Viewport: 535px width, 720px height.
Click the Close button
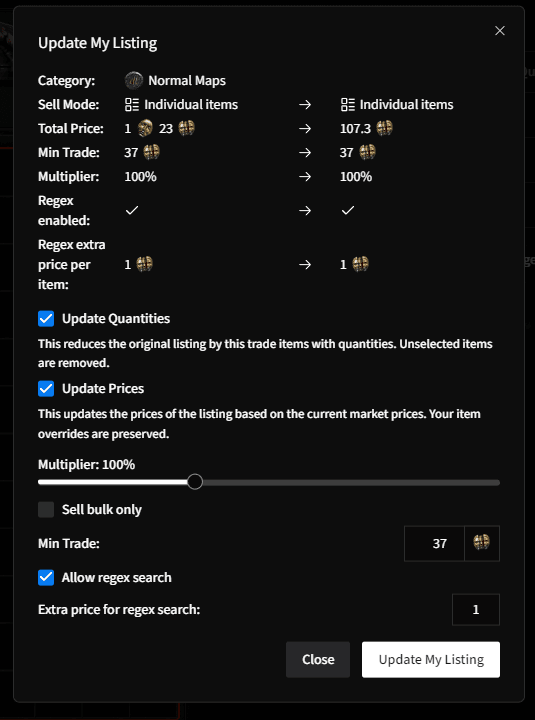318,659
